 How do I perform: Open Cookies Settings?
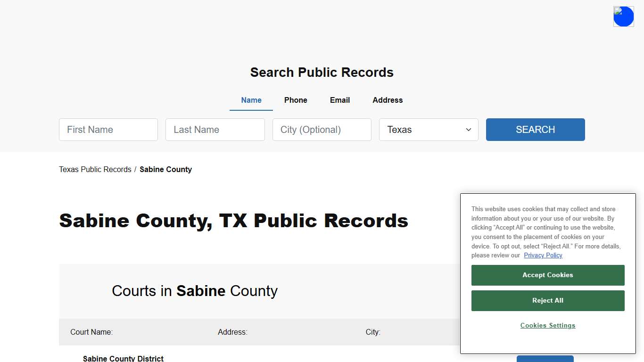point(547,325)
